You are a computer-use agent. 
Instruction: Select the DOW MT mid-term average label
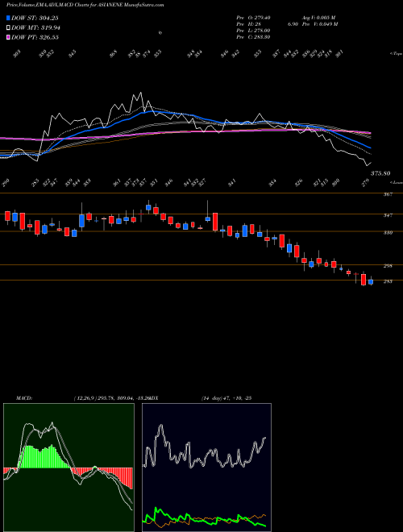pos(35,28)
